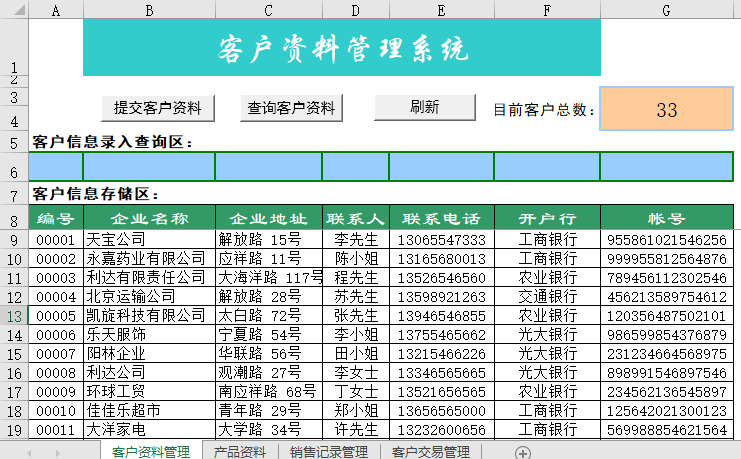Image resolution: width=741 pixels, height=459 pixels.
Task: Select row 13 header
Action: tap(14, 316)
